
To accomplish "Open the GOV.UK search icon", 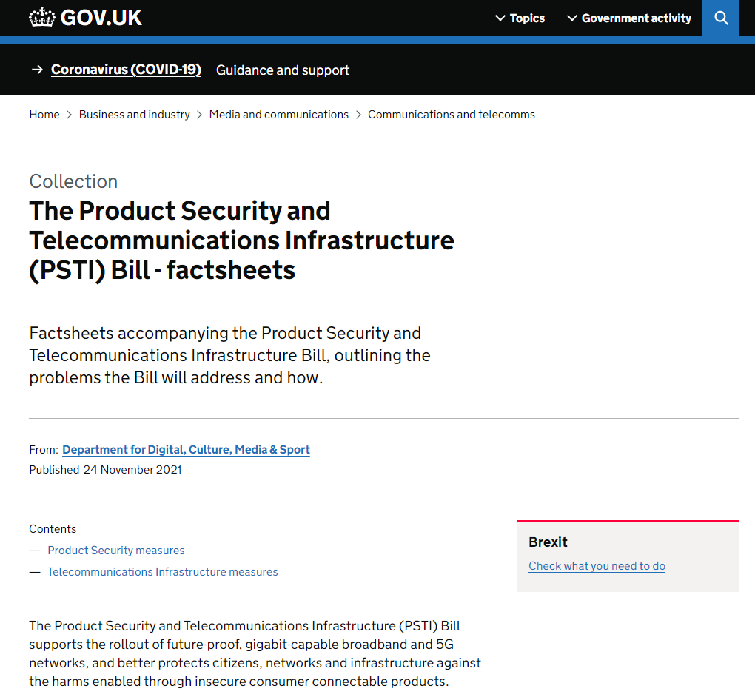I will (720, 18).
